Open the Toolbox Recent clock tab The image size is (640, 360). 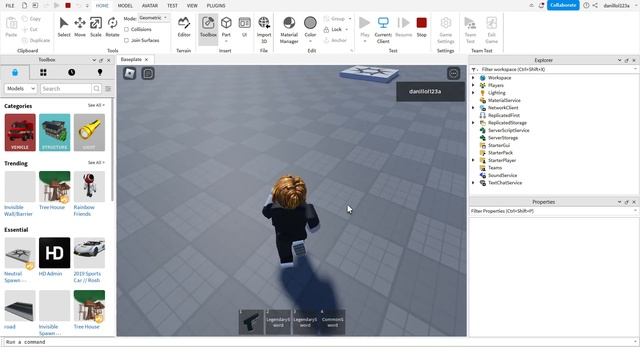pos(71,72)
